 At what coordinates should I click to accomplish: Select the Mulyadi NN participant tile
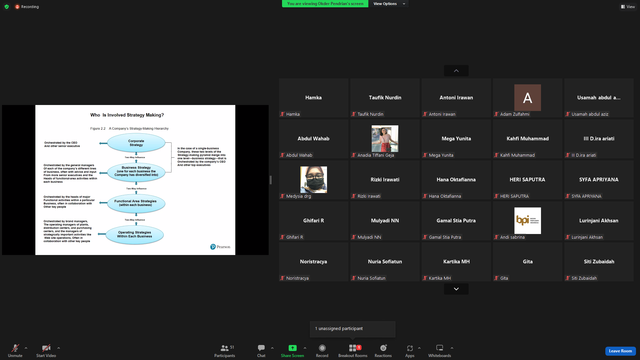[385, 221]
